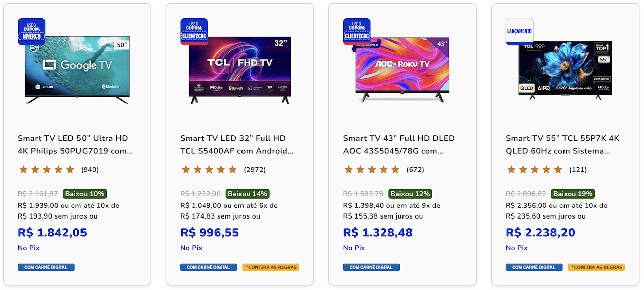Image resolution: width=644 pixels, height=290 pixels.
Task: Open Smart TV LED 32" TCL S5400AF title
Action: click(237, 144)
